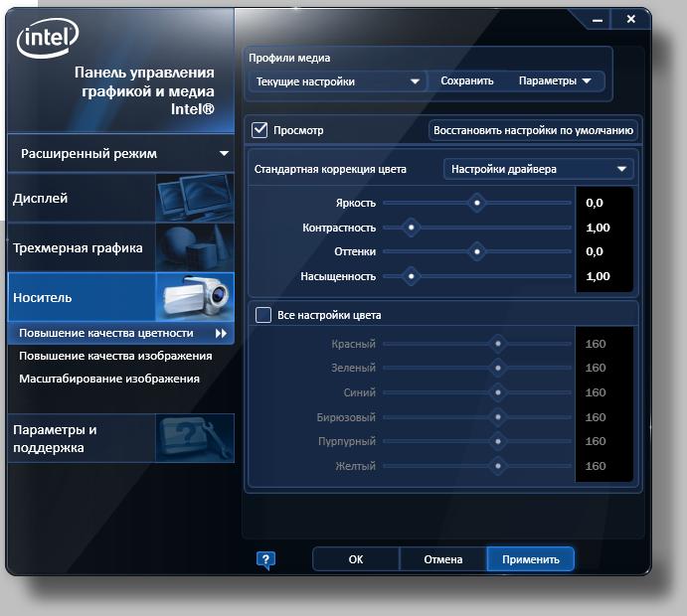Click the Пурпурный slider handle
The width and height of the screenshot is (687, 616).
click(x=498, y=441)
